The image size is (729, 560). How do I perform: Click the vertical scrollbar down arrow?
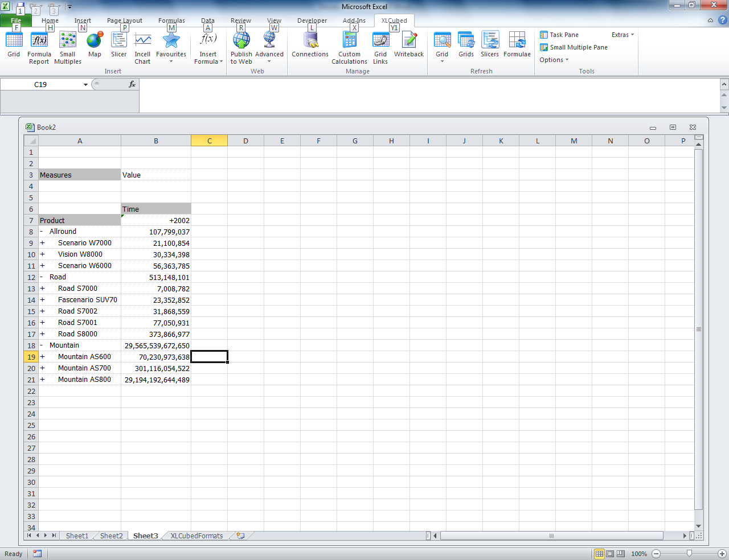[x=699, y=526]
